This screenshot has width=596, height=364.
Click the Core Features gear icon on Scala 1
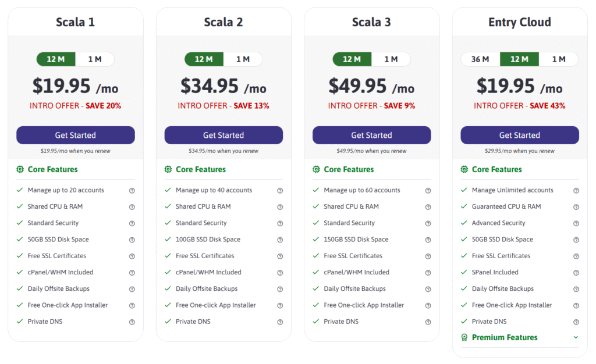pos(20,169)
